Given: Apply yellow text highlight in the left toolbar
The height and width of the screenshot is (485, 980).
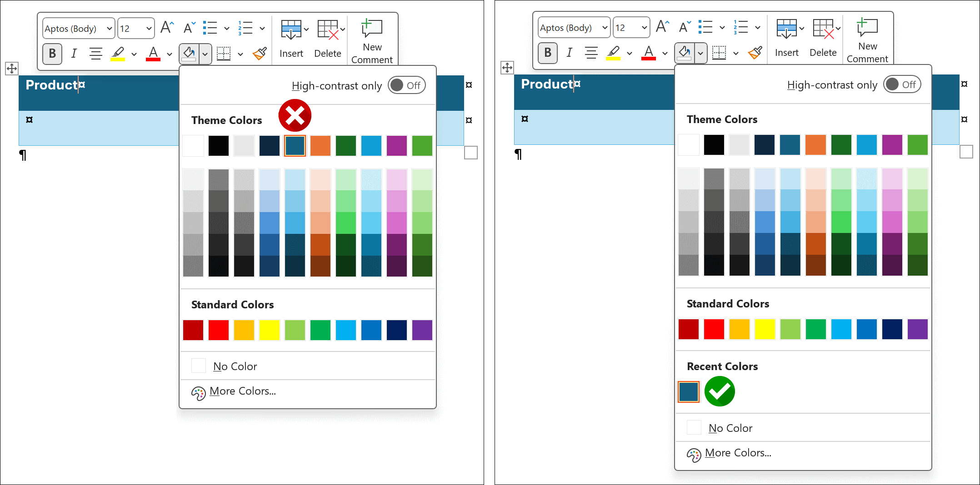Looking at the screenshot, I should (x=118, y=54).
